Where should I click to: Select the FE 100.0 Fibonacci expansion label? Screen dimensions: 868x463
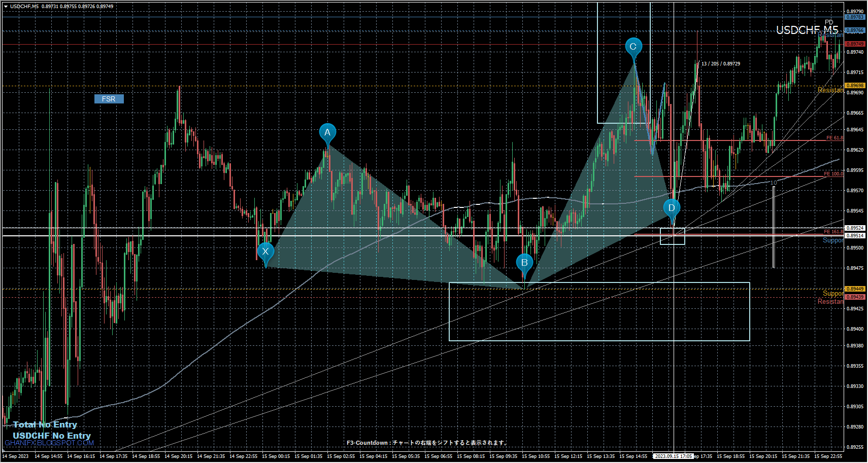pyautogui.click(x=833, y=174)
